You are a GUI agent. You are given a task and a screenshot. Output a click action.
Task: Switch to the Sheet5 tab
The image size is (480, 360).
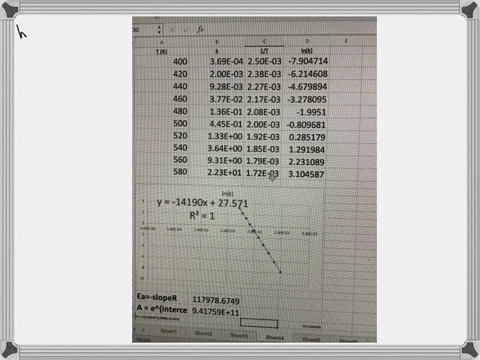coord(311,339)
